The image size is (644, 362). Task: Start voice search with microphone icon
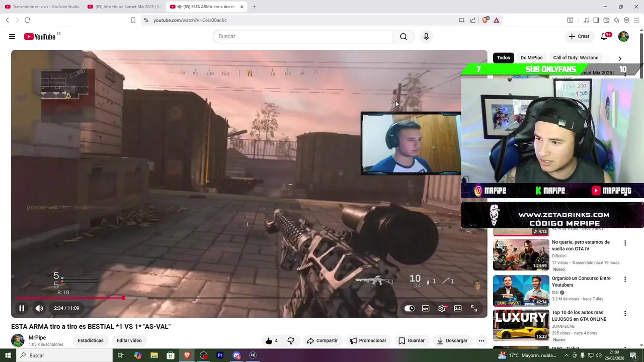[x=426, y=36]
